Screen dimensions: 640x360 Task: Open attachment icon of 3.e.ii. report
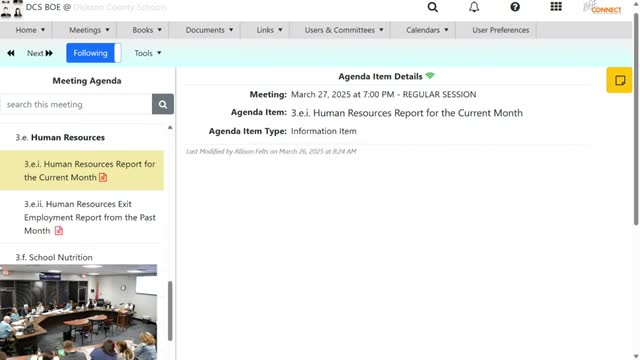click(x=59, y=231)
